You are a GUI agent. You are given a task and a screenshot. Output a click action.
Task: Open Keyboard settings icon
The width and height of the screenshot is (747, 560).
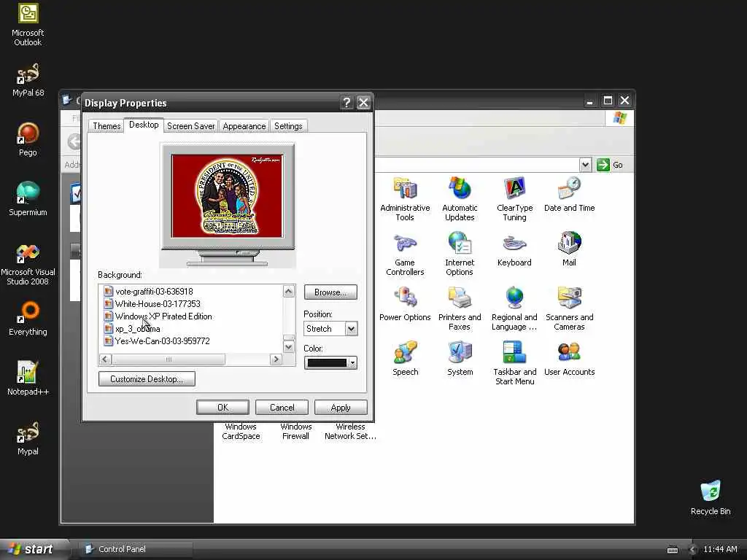pyautogui.click(x=514, y=249)
